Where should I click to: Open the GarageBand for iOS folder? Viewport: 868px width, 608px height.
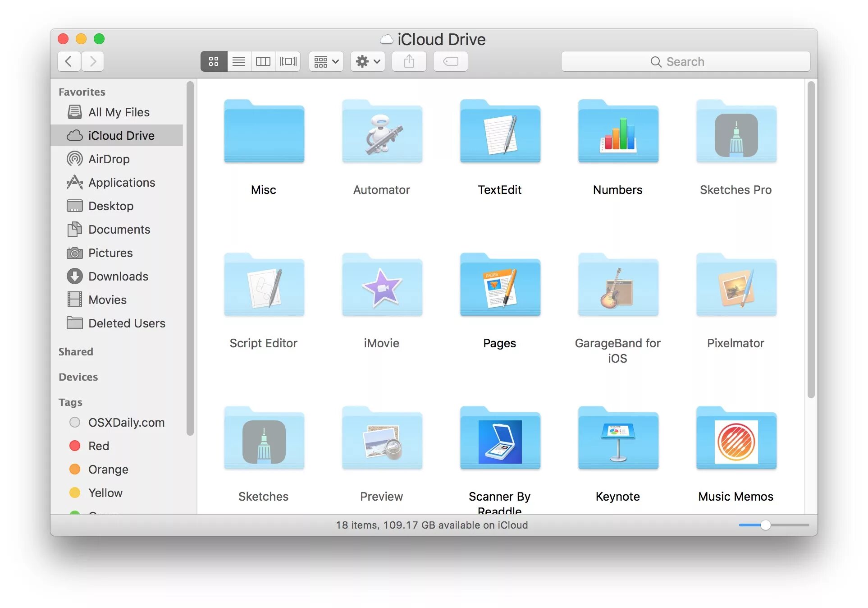point(618,285)
